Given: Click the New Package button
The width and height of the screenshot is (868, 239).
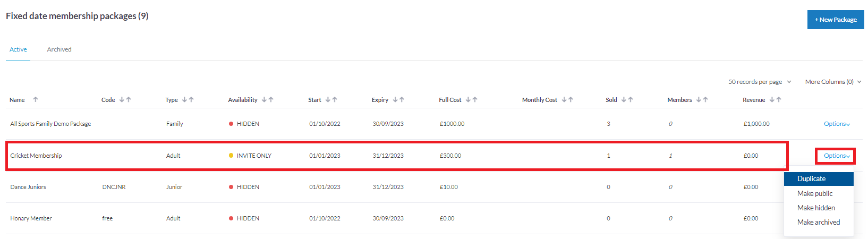Looking at the screenshot, I should [x=836, y=20].
